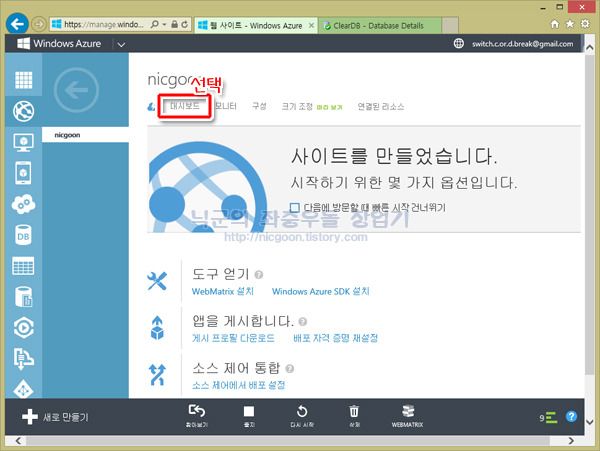600x451 pixels.
Task: Select the 크기 조정 tab
Action: pos(297,106)
